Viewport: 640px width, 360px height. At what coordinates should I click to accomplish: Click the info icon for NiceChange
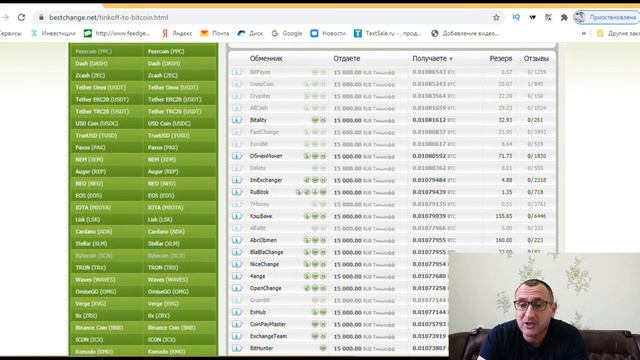click(237, 264)
